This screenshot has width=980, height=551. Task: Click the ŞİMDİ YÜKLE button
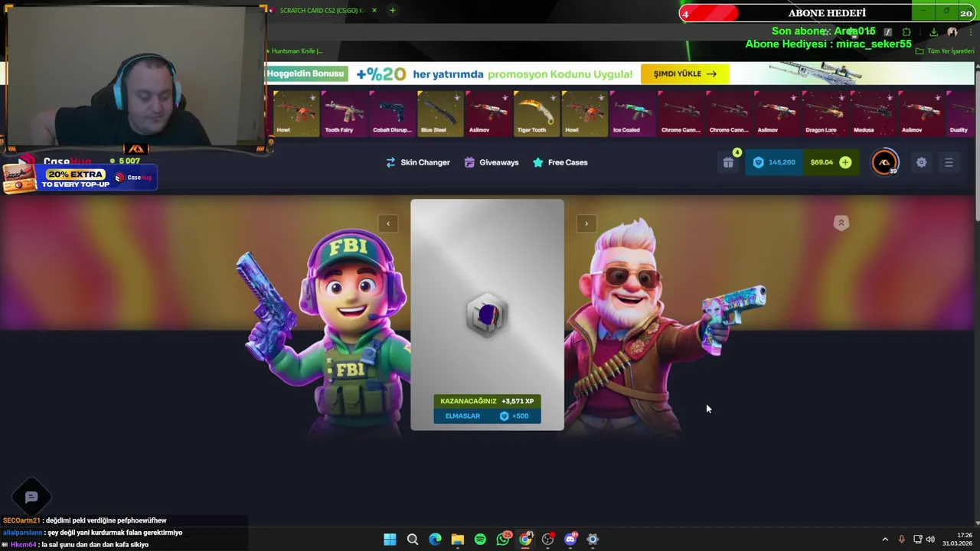[684, 73]
